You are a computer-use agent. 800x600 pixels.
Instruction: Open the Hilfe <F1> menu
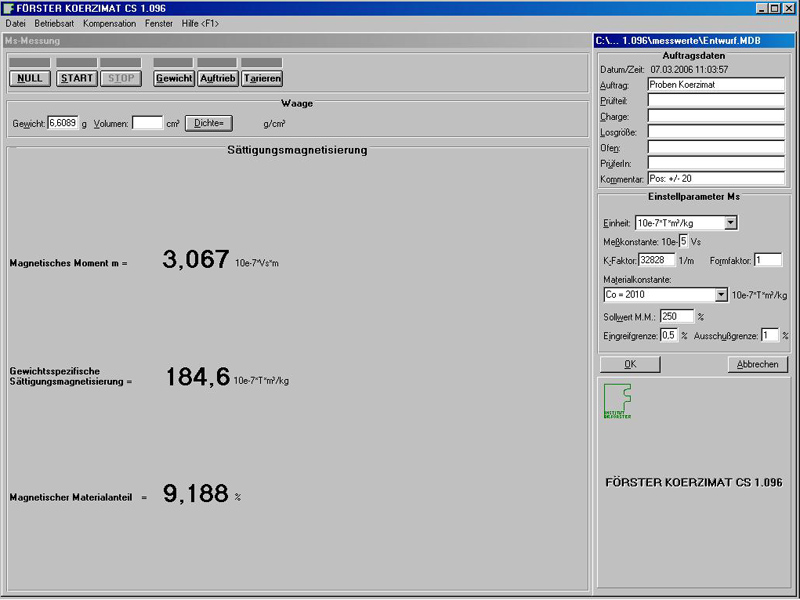click(x=200, y=23)
